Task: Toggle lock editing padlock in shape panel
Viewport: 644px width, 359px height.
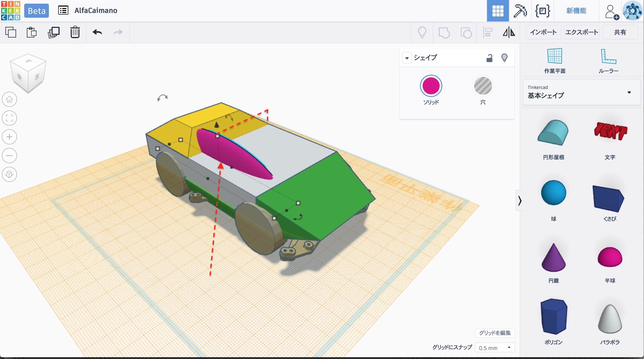Action: 489,58
